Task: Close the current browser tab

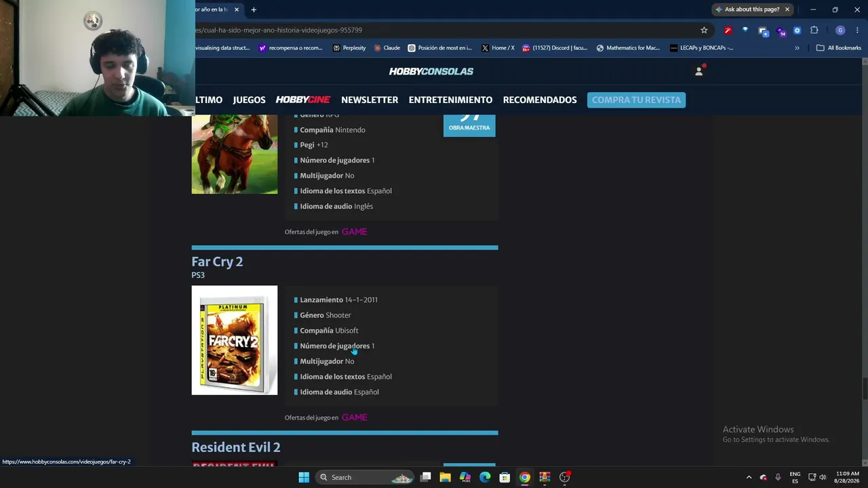Action: tap(237, 9)
